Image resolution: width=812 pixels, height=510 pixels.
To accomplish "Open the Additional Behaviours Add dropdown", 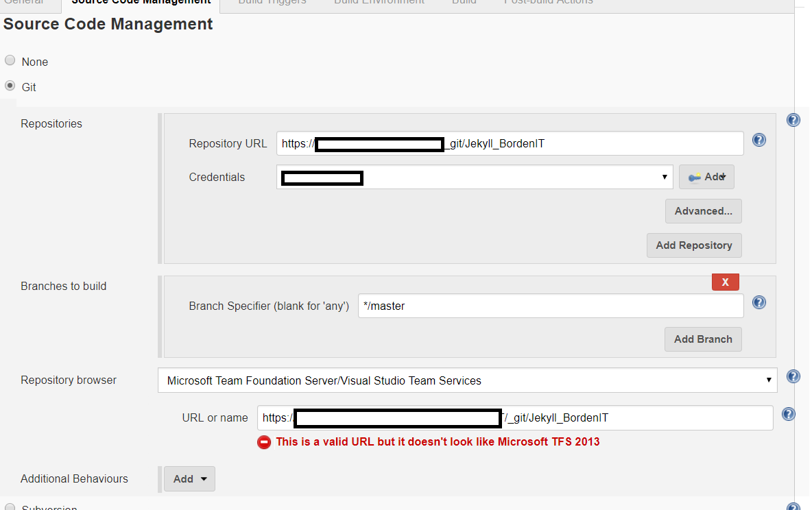I will [189, 479].
